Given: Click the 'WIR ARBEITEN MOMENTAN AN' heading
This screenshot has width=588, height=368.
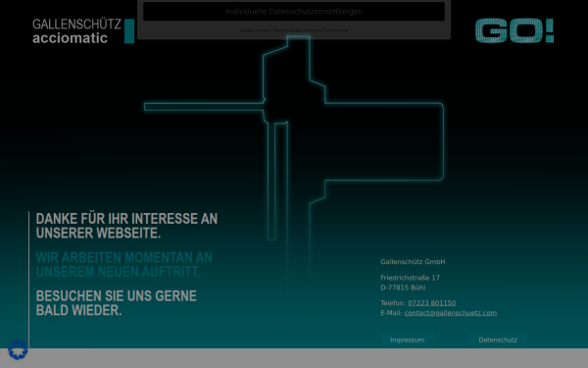Looking at the screenshot, I should tap(124, 257).
